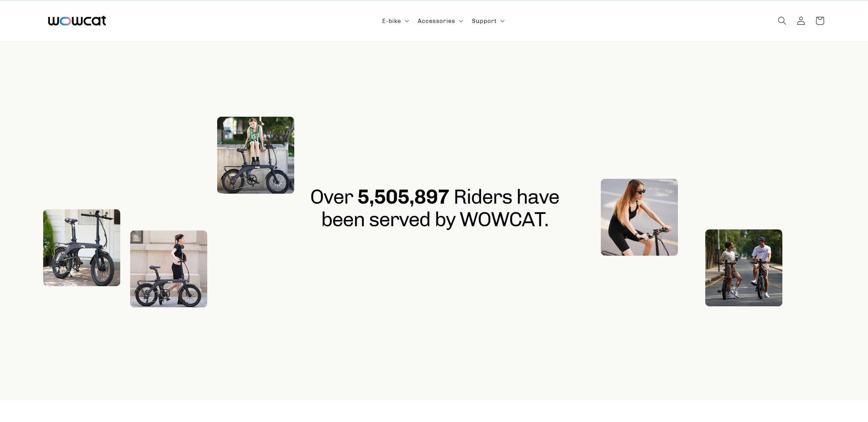868x422 pixels.
Task: Select photo of girl in green jersey
Action: [256, 155]
